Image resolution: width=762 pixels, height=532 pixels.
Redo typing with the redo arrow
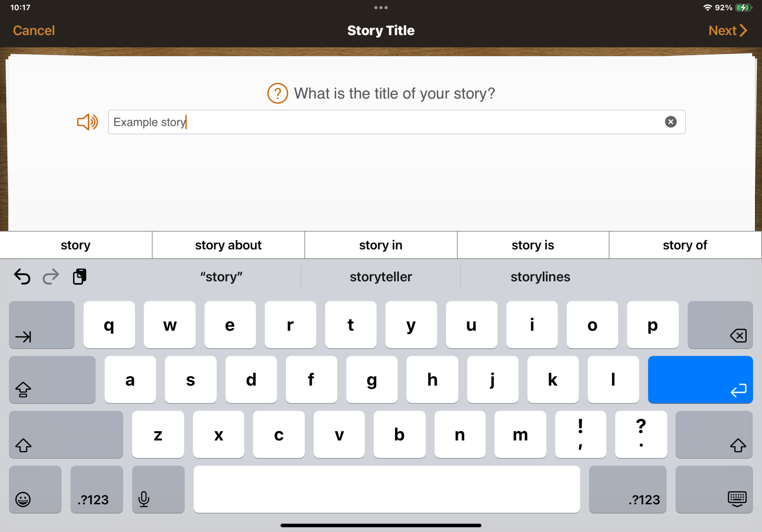pyautogui.click(x=51, y=277)
